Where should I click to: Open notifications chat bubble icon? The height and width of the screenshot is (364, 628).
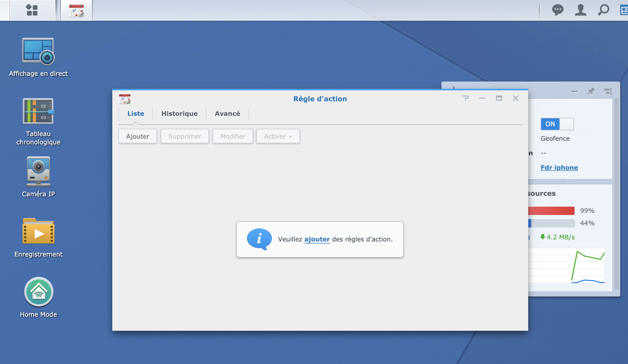(558, 10)
